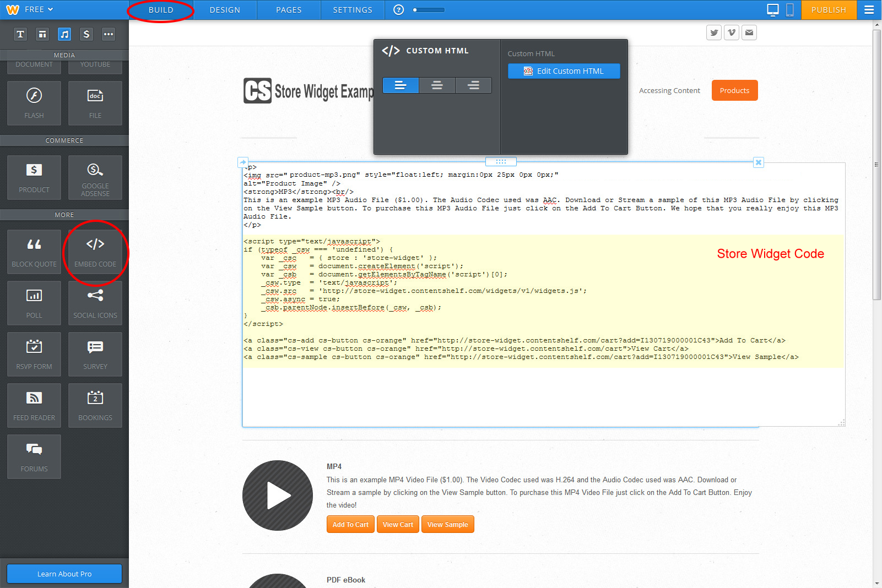The height and width of the screenshot is (588, 882).
Task: Click the progress slider in top bar
Action: (x=429, y=10)
